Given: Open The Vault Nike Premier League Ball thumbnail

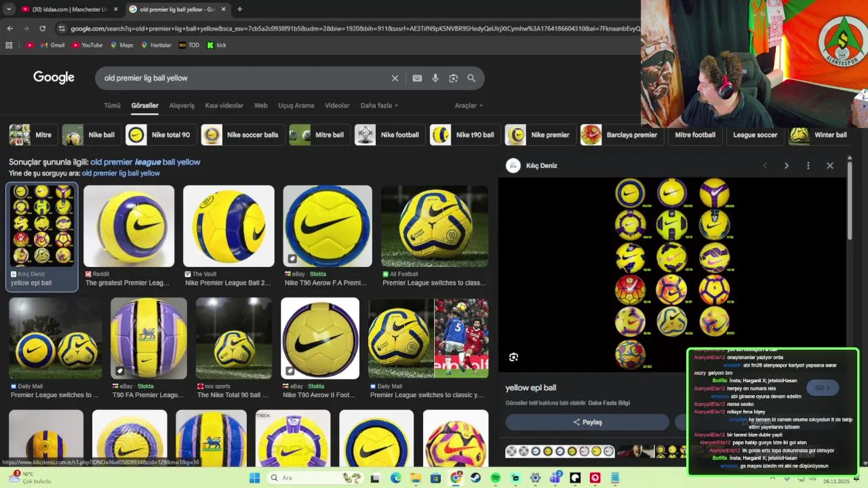Looking at the screenshot, I should (229, 226).
